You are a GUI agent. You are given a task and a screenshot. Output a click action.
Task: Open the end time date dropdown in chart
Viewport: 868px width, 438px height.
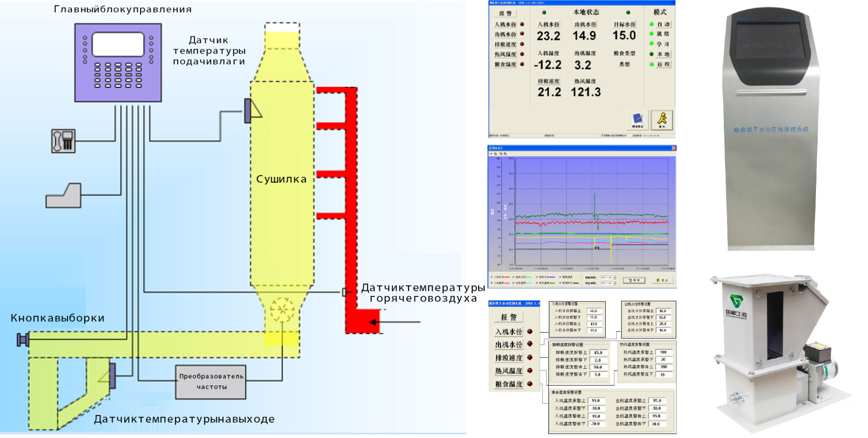tap(614, 283)
